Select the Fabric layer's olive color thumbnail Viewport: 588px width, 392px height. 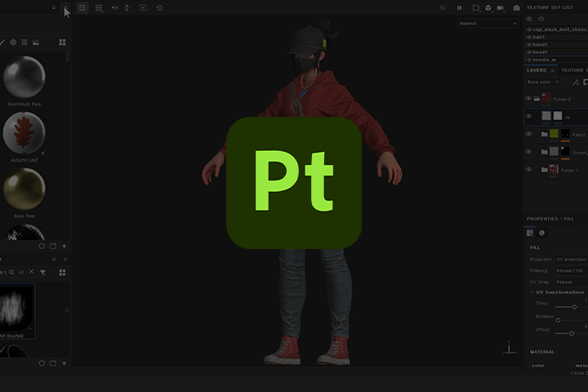(554, 134)
